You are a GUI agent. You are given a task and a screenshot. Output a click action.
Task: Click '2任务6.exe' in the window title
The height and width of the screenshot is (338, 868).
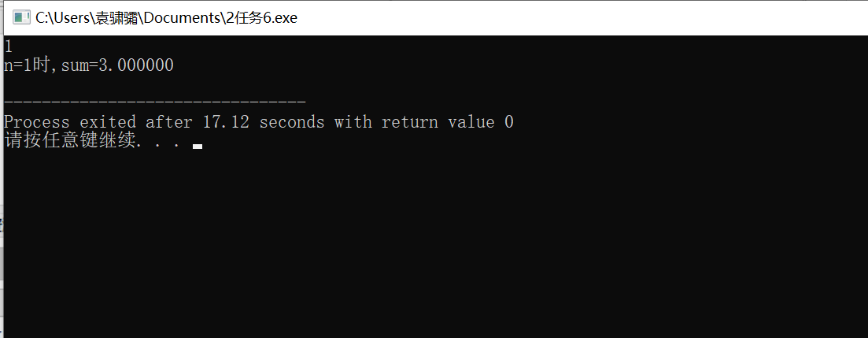(261, 17)
